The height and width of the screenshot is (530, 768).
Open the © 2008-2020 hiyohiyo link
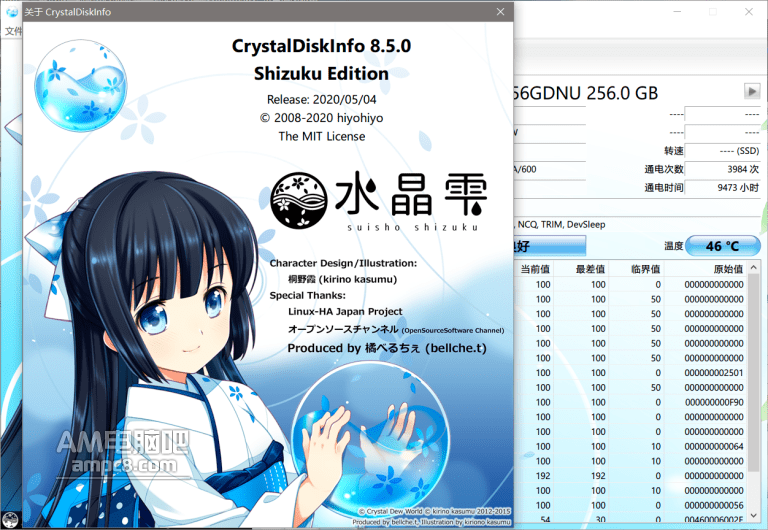click(321, 118)
